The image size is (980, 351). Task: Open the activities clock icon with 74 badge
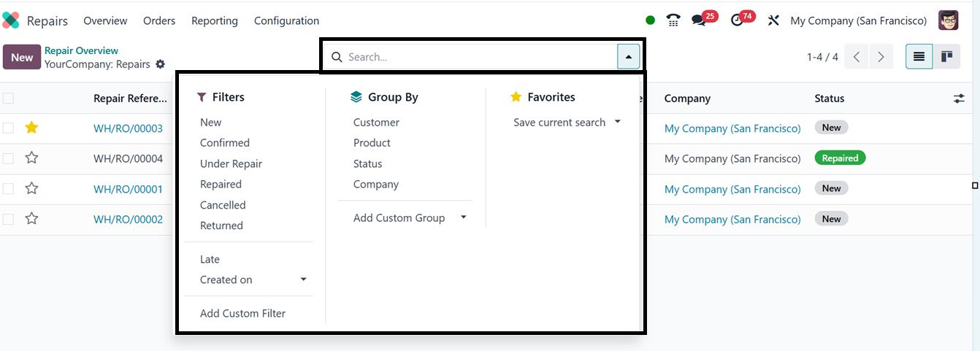point(737,20)
